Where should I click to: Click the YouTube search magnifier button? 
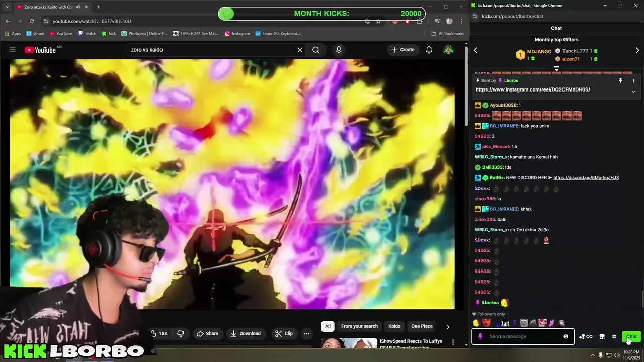pyautogui.click(x=316, y=50)
